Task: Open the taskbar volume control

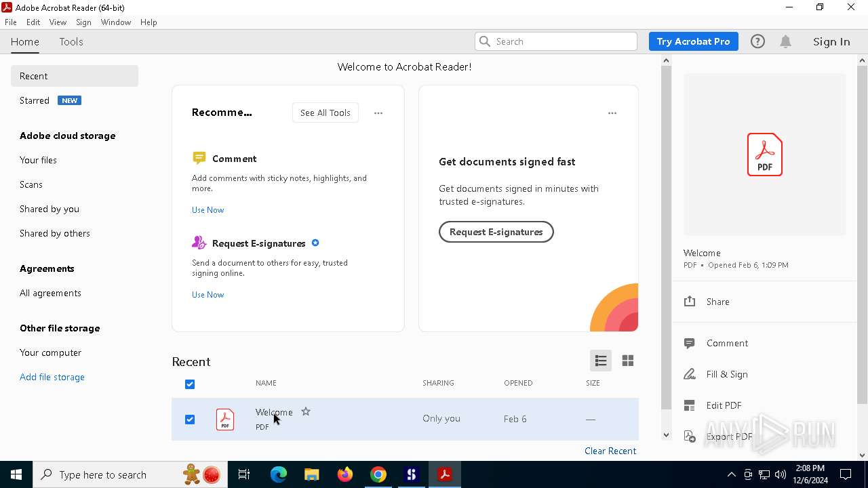Action: [x=781, y=474]
